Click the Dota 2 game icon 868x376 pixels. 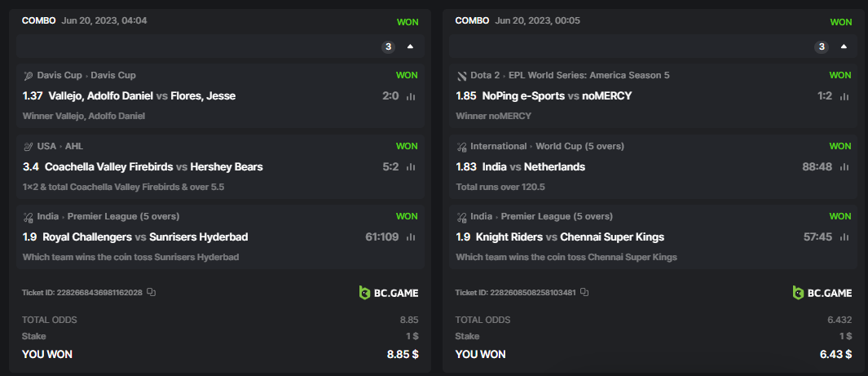point(462,76)
